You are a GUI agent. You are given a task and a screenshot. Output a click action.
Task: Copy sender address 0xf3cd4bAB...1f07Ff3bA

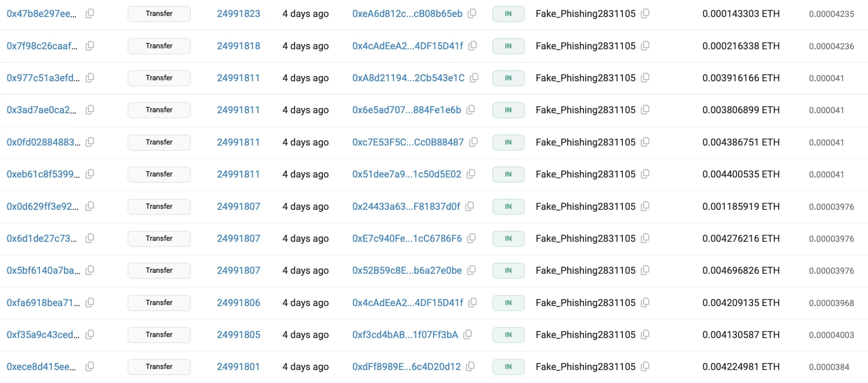tap(468, 334)
